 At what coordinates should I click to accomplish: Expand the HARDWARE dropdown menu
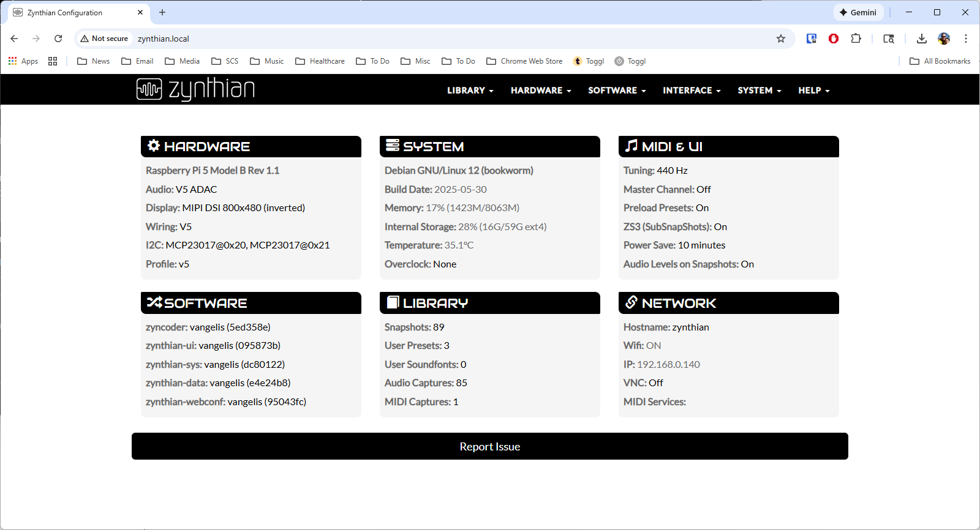pos(540,91)
